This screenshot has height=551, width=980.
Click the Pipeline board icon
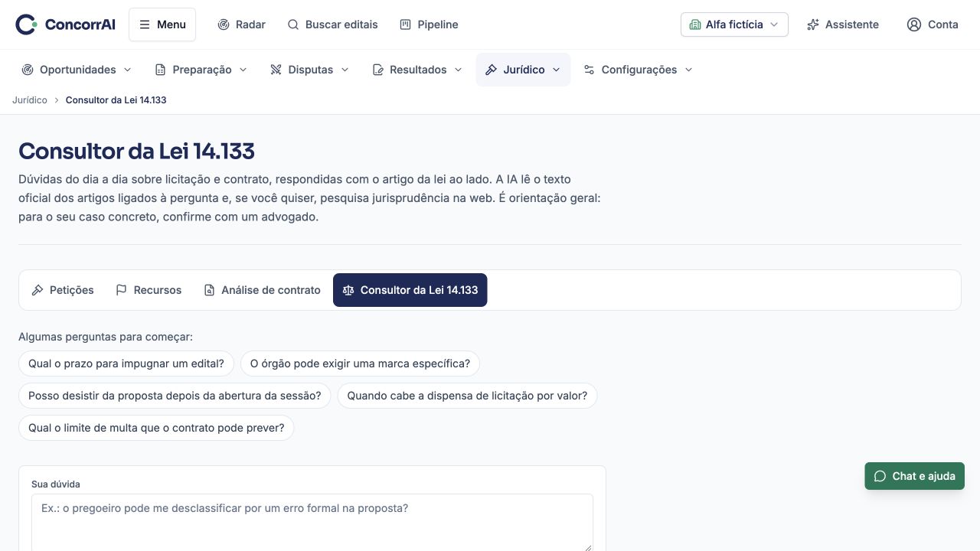pyautogui.click(x=405, y=24)
